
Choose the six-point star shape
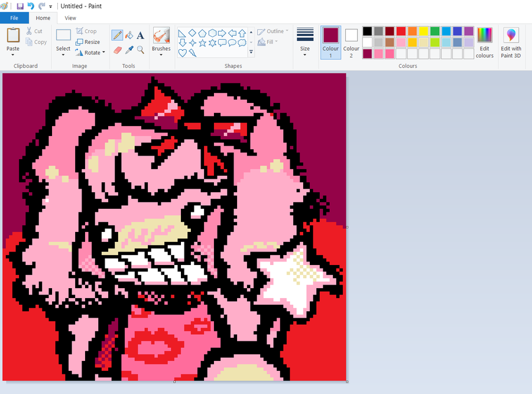[x=212, y=43]
